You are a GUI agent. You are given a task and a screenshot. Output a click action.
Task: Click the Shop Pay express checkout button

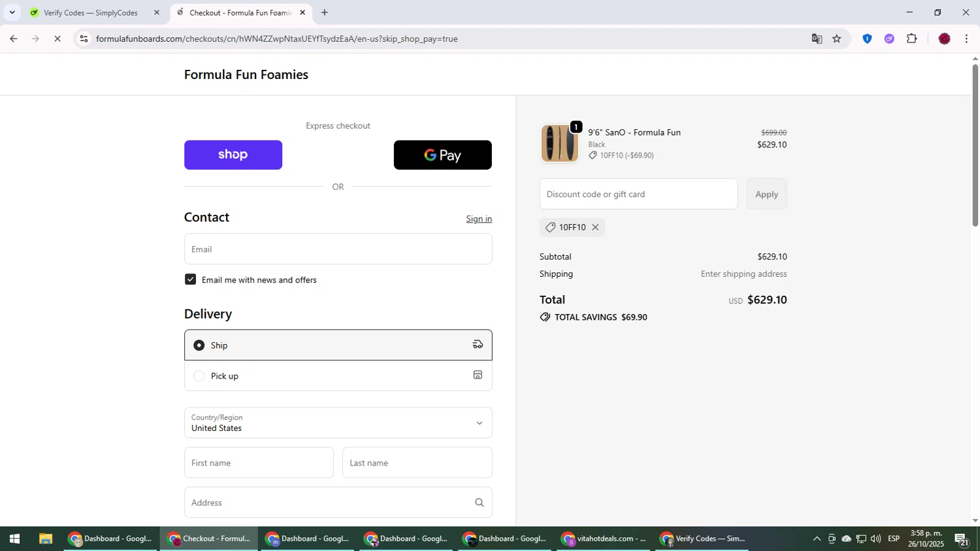point(233,155)
